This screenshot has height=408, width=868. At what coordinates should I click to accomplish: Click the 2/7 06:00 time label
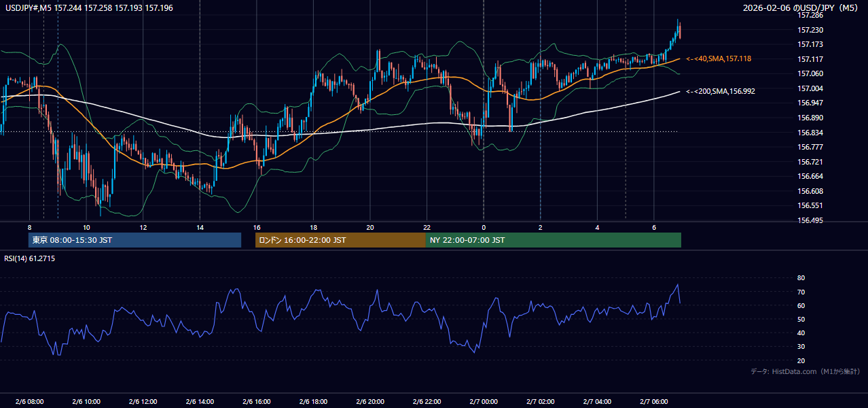[x=654, y=401]
